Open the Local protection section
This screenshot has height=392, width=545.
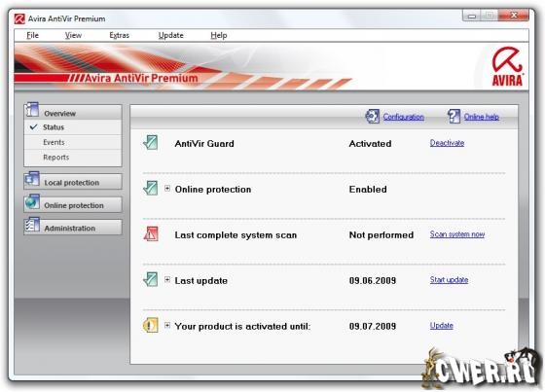(73, 182)
